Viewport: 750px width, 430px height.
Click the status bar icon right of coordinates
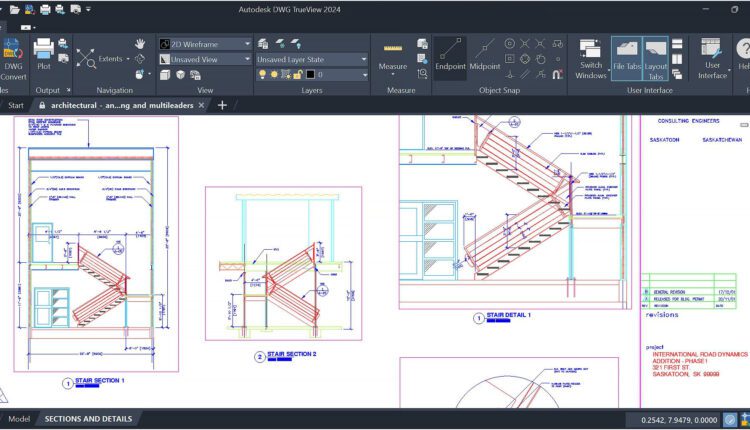[729, 419]
